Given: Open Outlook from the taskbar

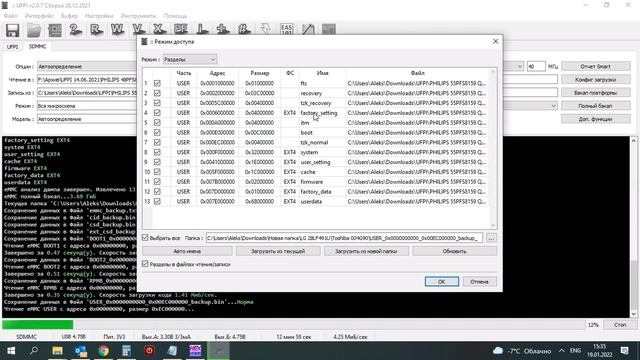Looking at the screenshot, I should point(80,351).
